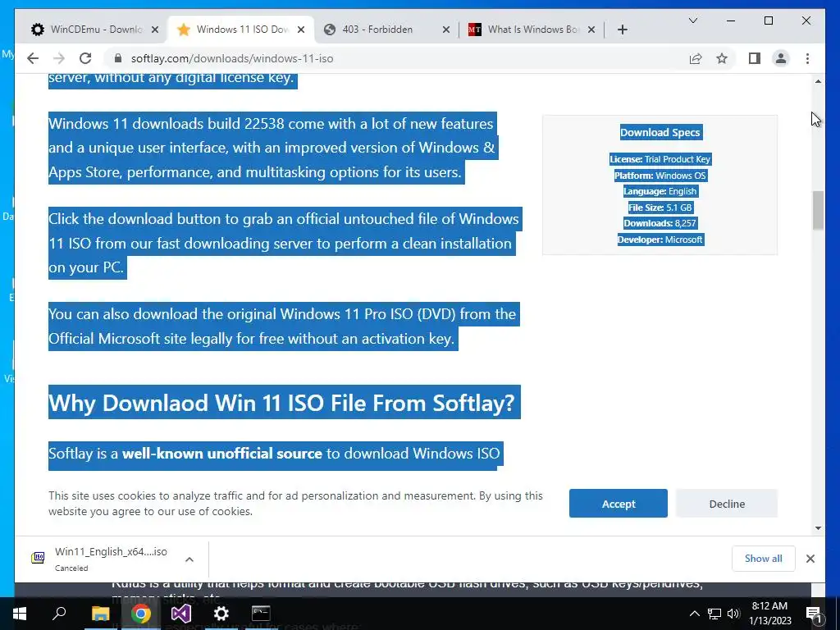840x630 pixels.
Task: Open the Chrome side panel
Action: coord(755,58)
